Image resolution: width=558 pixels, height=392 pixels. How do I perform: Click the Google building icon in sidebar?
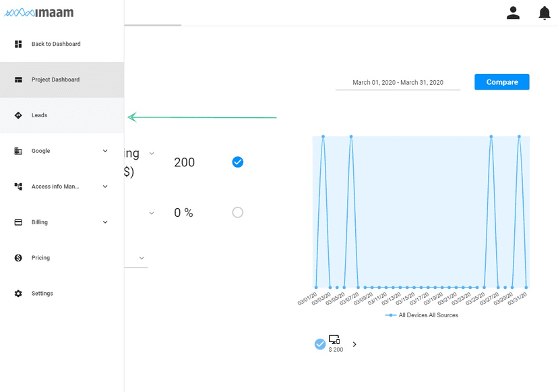pos(18,151)
